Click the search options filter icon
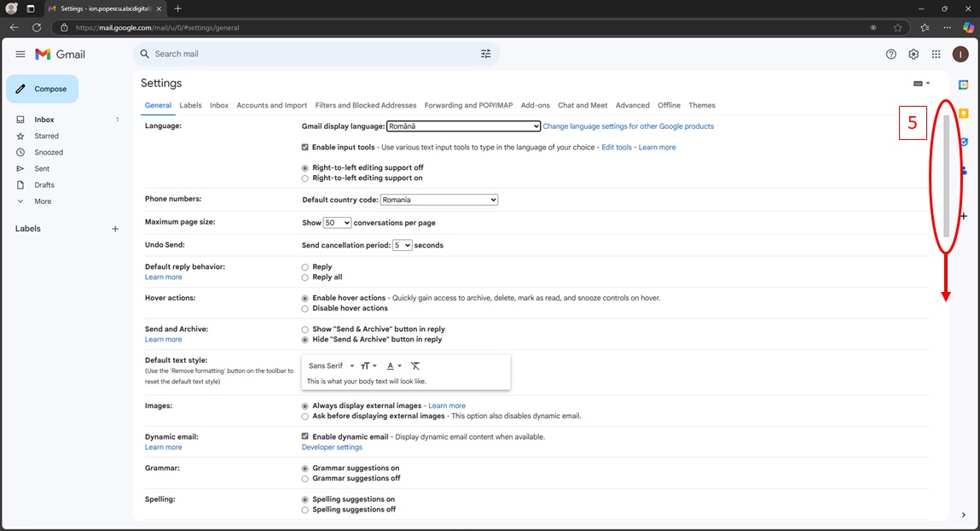 (x=485, y=54)
